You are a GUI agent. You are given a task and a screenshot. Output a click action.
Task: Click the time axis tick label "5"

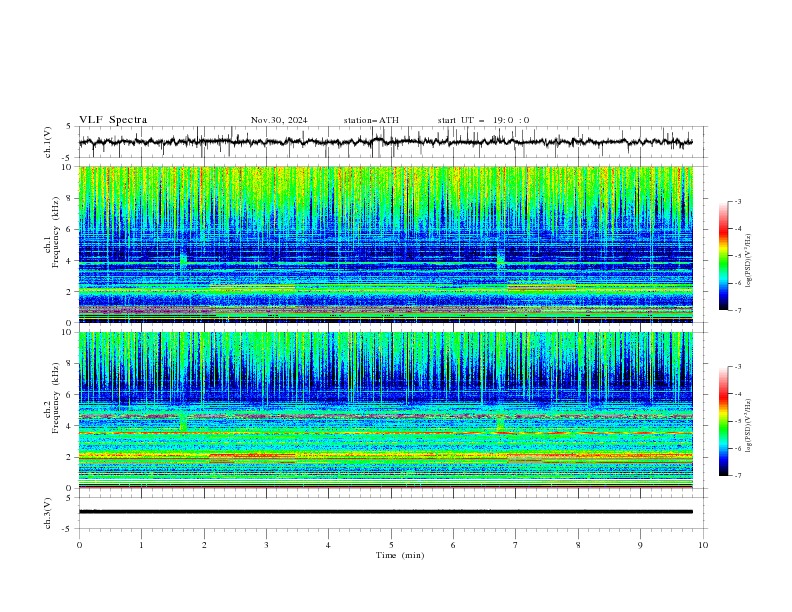pos(391,545)
